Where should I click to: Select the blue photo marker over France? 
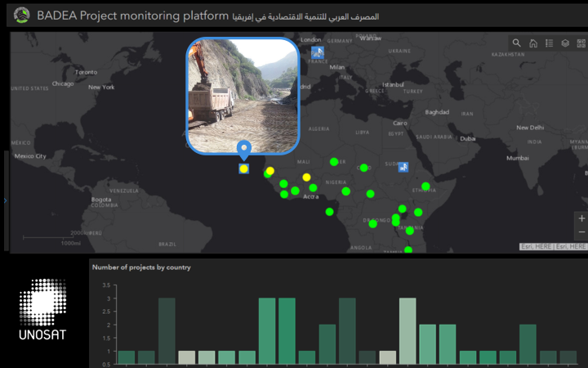(318, 52)
